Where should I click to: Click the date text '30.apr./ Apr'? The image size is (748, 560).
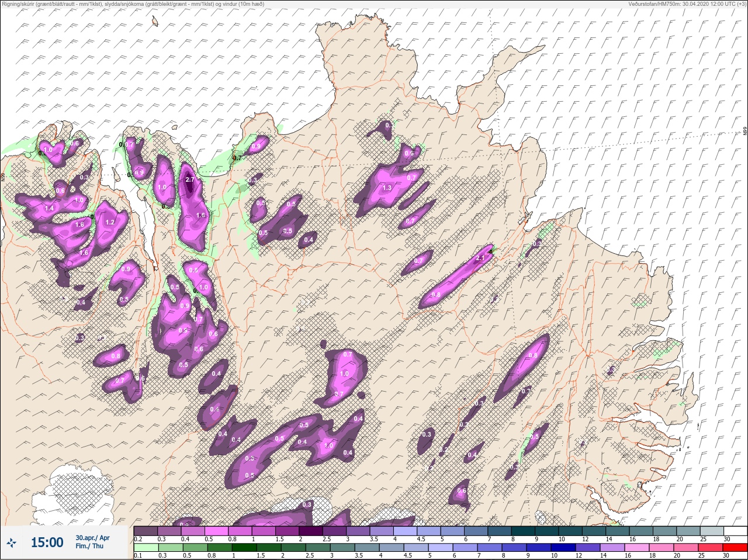click(x=92, y=537)
